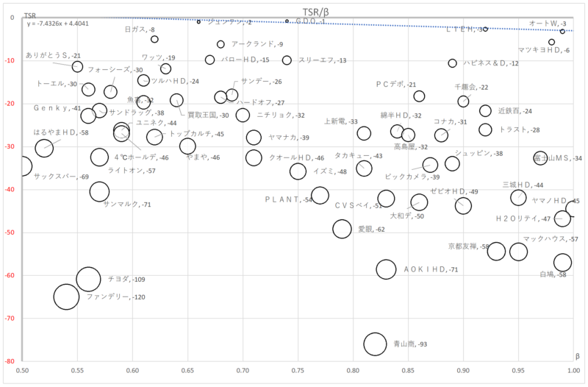Select the フォーシーズ, -30 label
588x387 pixels.
coord(115,70)
